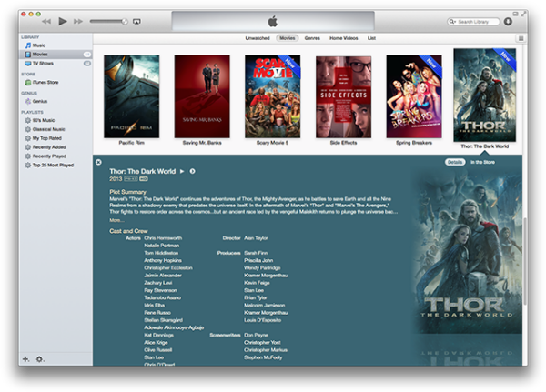The height and width of the screenshot is (392, 546).
Task: Select the Thor: The Dark World poster
Action: [485, 95]
